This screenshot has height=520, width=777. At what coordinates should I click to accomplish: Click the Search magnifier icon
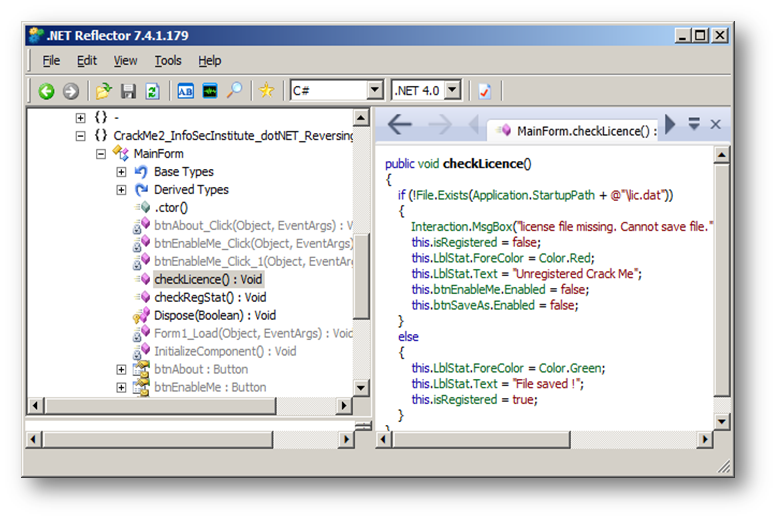(x=234, y=91)
